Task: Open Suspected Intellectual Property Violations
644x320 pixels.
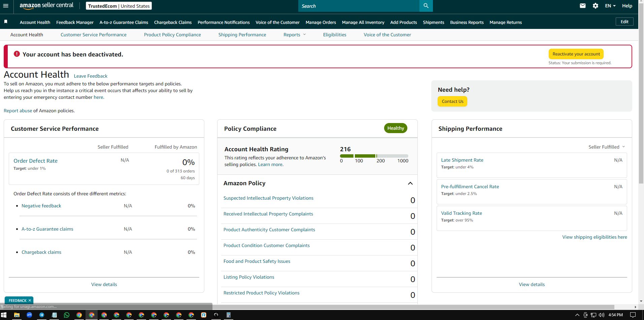Action: (268, 198)
